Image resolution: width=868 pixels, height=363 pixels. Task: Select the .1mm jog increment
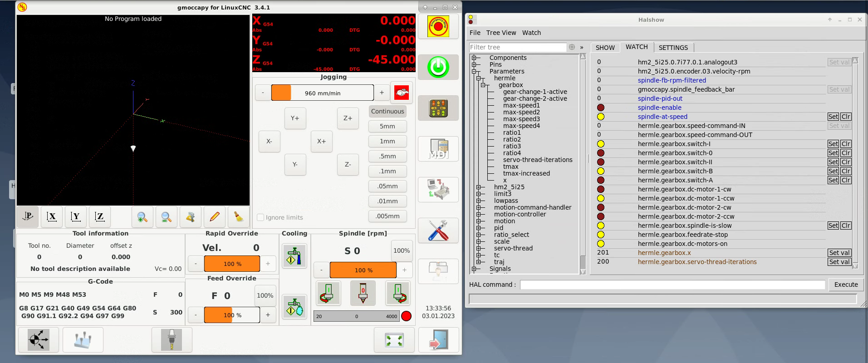tap(387, 171)
